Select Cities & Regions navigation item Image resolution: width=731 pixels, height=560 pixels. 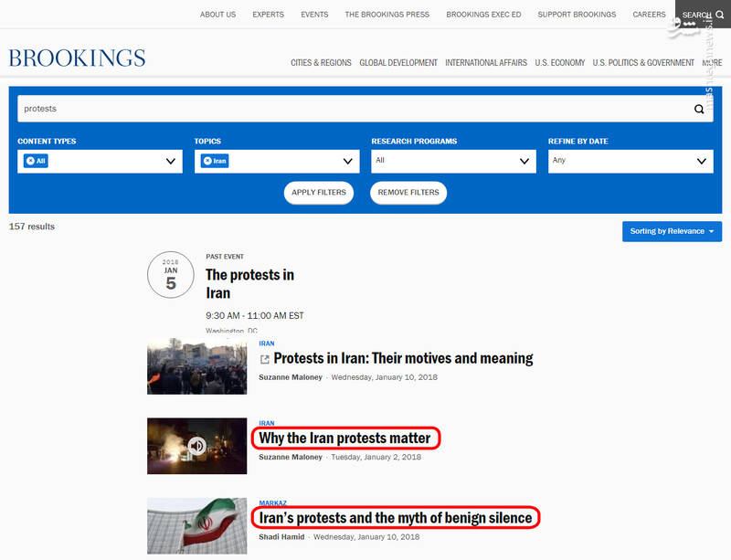click(x=321, y=62)
